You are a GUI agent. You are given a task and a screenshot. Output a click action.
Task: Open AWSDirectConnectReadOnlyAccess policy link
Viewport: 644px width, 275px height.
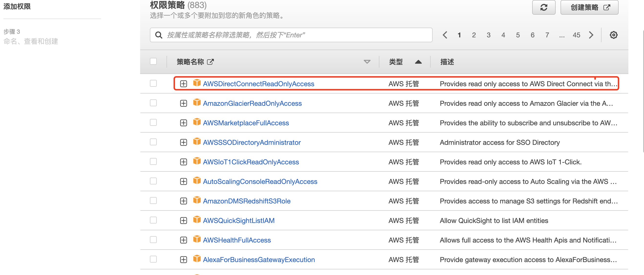point(259,84)
